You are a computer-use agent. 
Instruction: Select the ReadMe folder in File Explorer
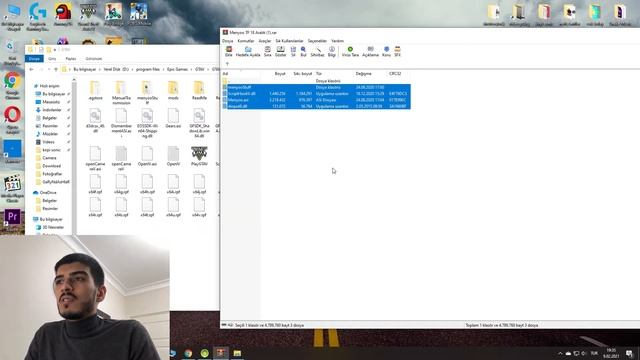coord(199,91)
